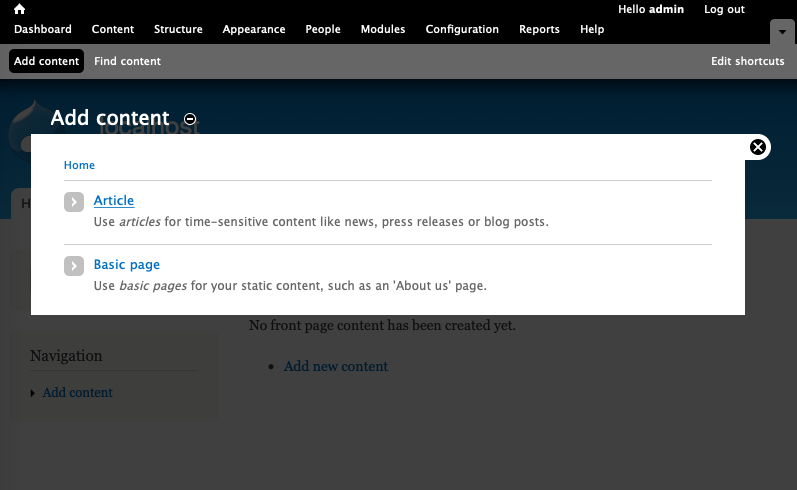Screen dimensions: 797x490
Task: Click the home icon in the admin toolbar
Action: (19, 9)
